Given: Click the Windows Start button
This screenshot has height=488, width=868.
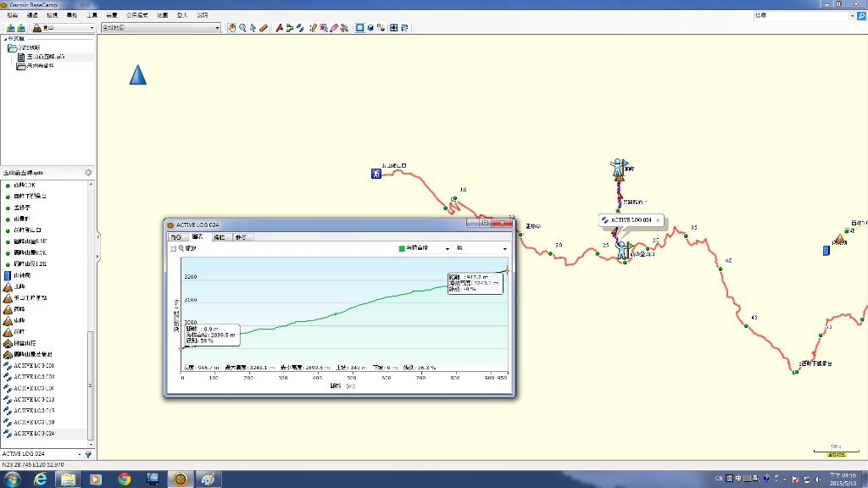Looking at the screenshot, I should 12,480.
